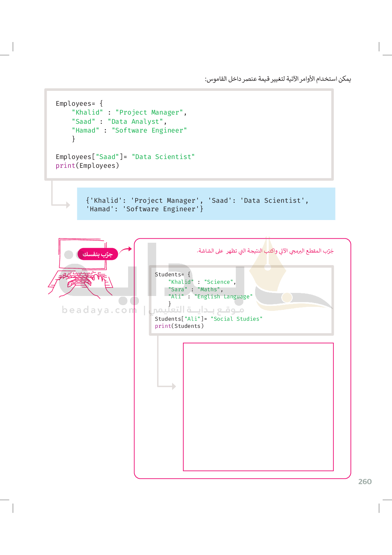The height and width of the screenshot is (555, 392).
Task: Click the pink curved arrow beside the badge
Action: [x=126, y=250]
